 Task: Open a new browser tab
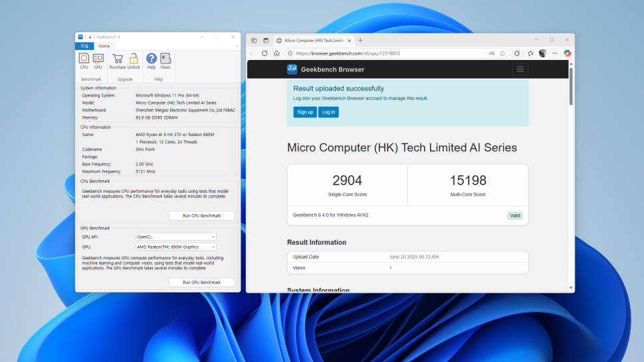[x=360, y=40]
